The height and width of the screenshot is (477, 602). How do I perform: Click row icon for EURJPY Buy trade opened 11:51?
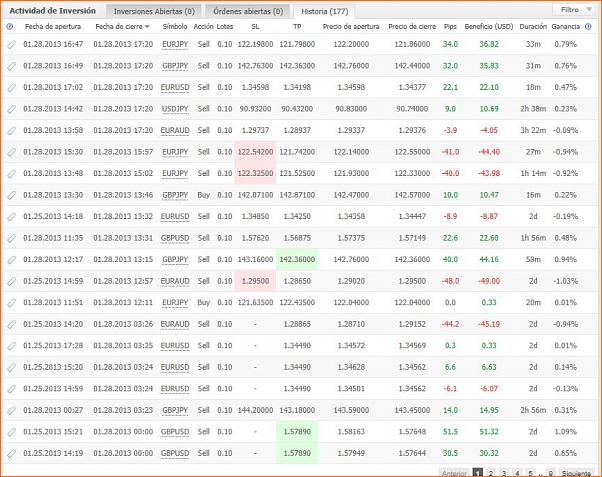point(12,303)
